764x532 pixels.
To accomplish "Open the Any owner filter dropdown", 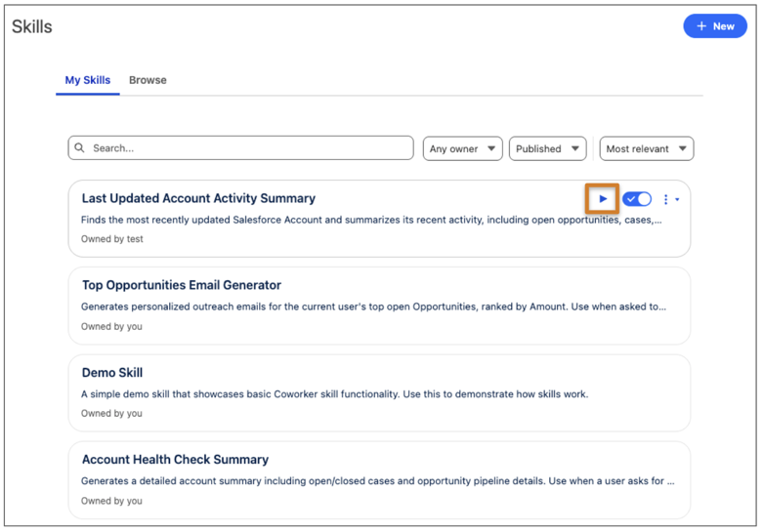I will (x=462, y=148).
